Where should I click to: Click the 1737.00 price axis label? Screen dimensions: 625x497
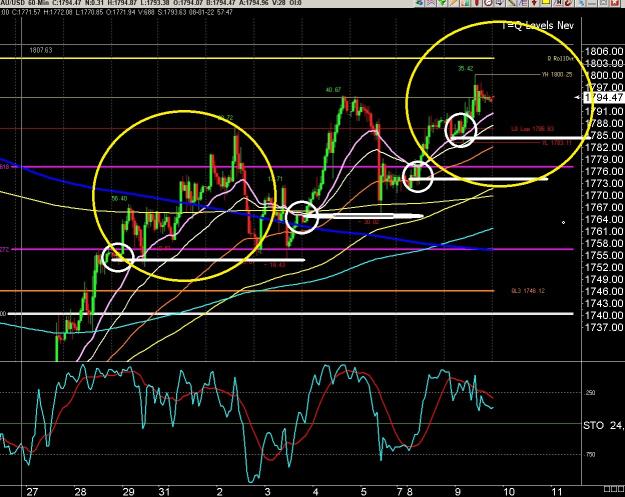[x=604, y=327]
